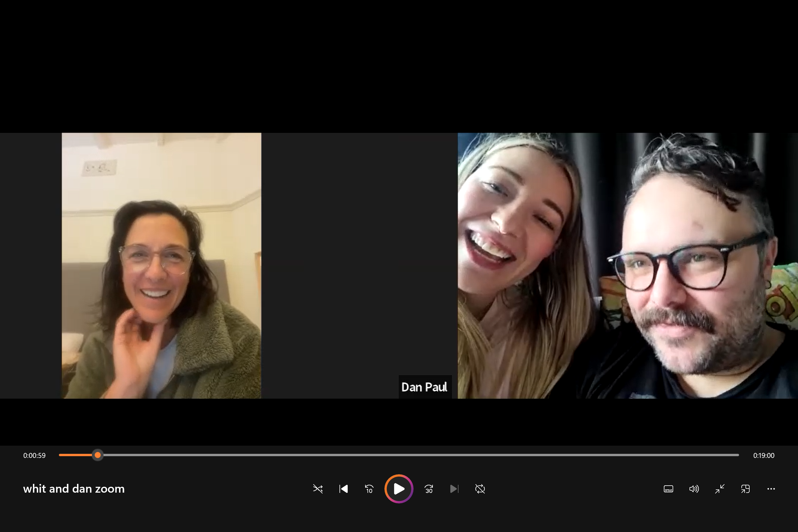Open the three-dot more options menu

click(771, 489)
